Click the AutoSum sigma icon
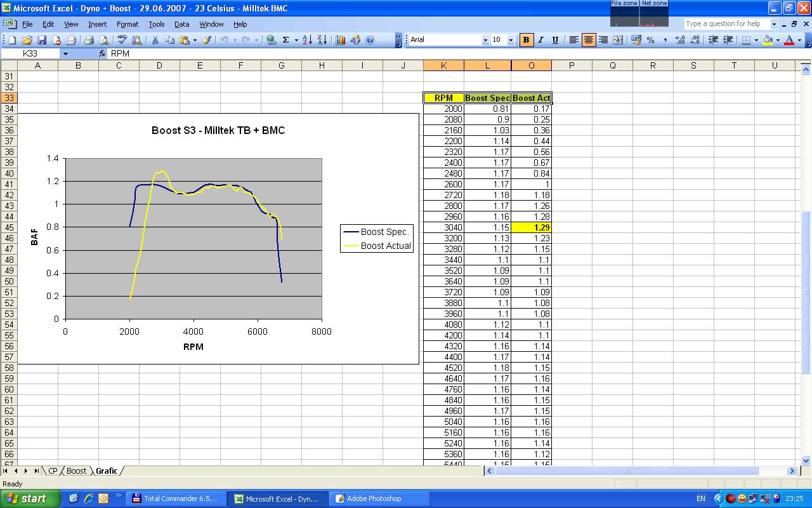812x508 pixels. (x=286, y=40)
